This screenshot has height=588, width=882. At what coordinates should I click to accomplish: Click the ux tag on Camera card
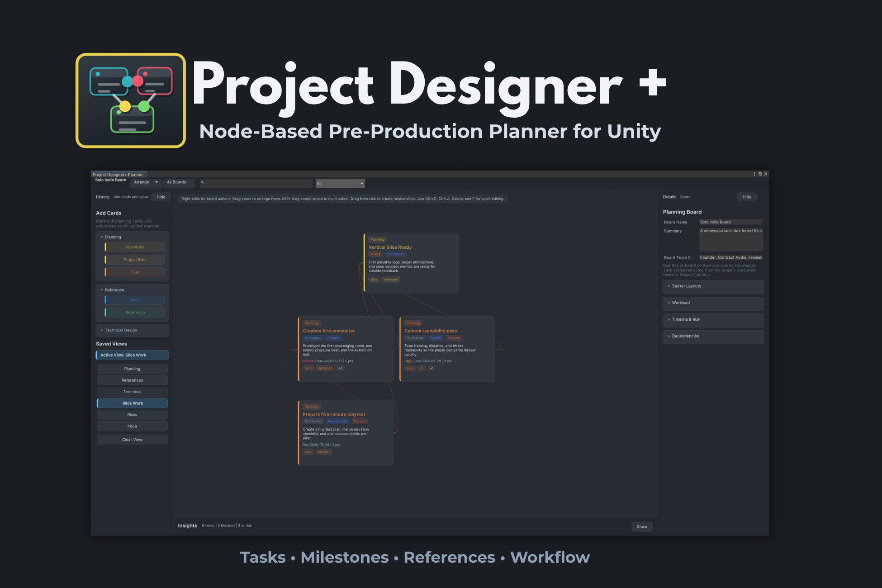pyautogui.click(x=421, y=369)
